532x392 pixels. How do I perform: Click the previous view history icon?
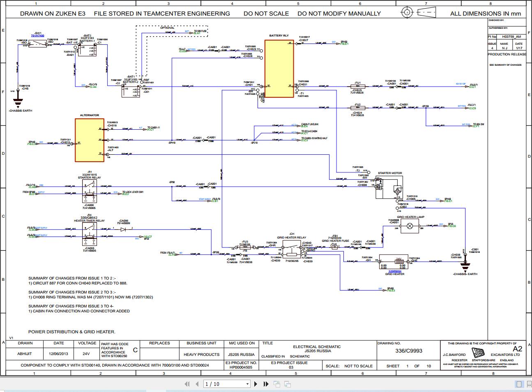click(x=277, y=384)
